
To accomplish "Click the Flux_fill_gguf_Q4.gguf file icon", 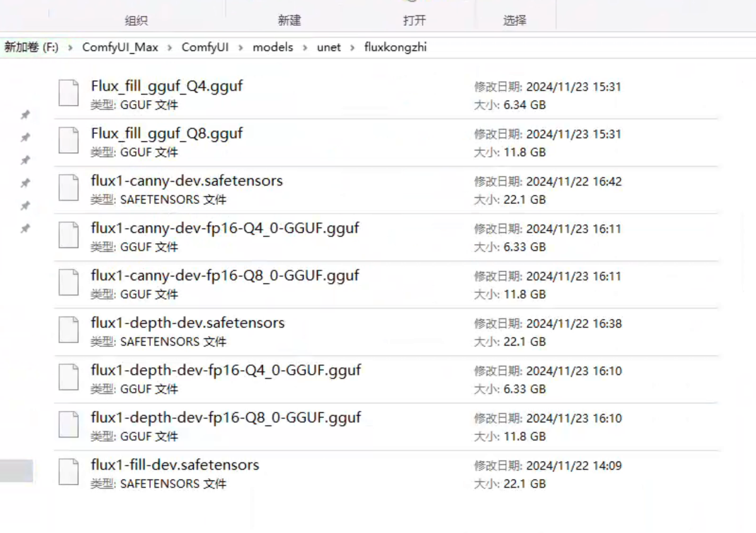I will (69, 93).
